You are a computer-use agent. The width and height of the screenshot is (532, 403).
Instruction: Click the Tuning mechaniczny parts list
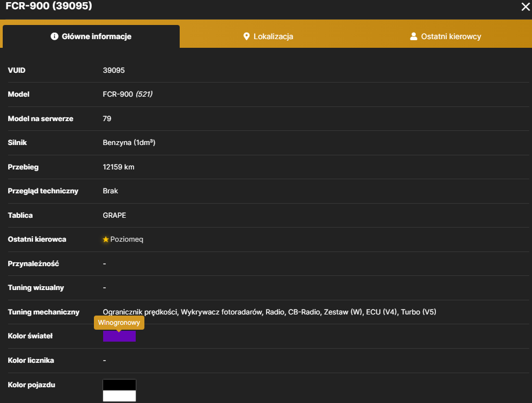pyautogui.click(x=269, y=312)
